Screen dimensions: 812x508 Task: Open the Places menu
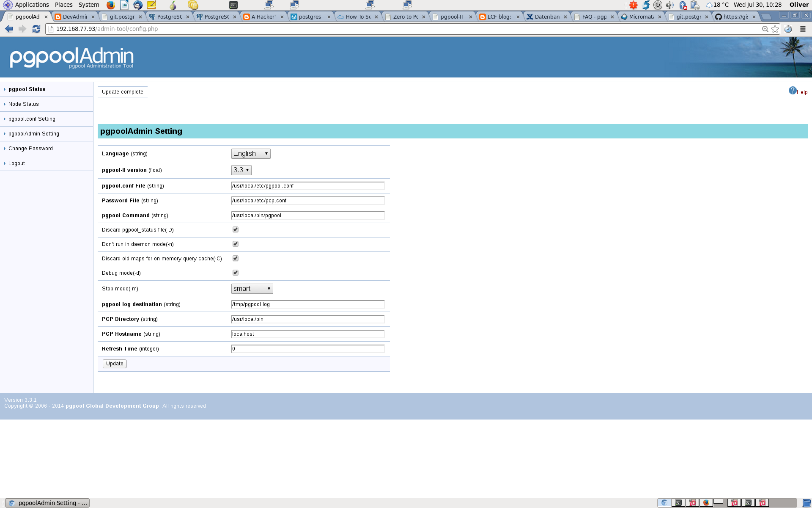[x=64, y=5]
